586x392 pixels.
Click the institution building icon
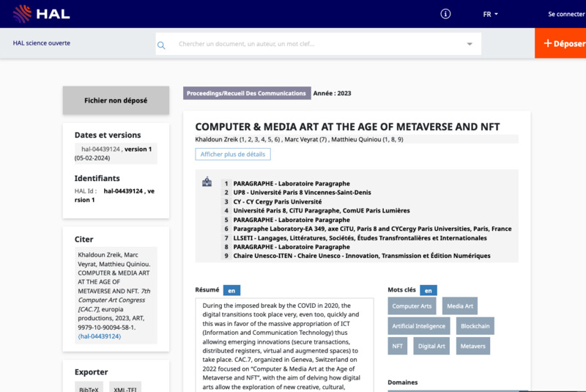point(207,182)
